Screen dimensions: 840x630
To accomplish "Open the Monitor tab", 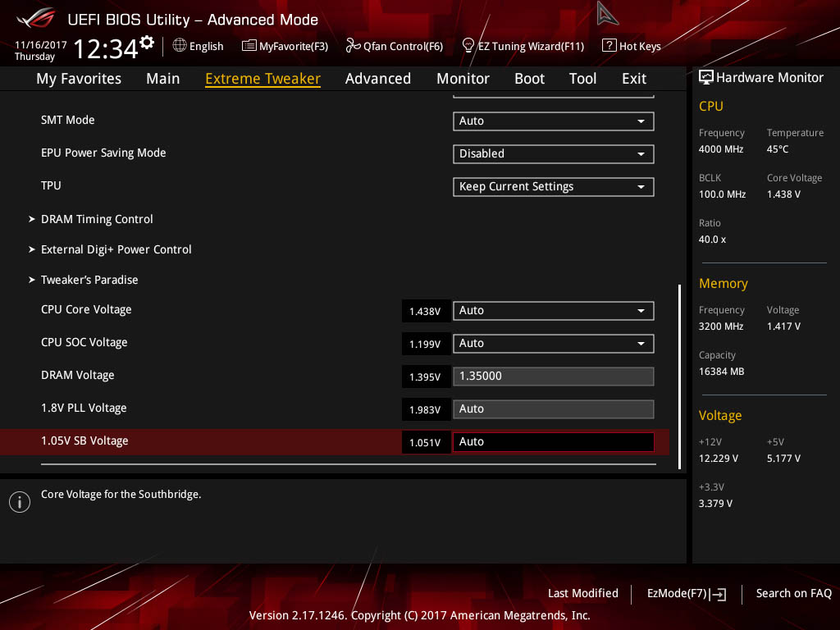I will pyautogui.click(x=463, y=79).
